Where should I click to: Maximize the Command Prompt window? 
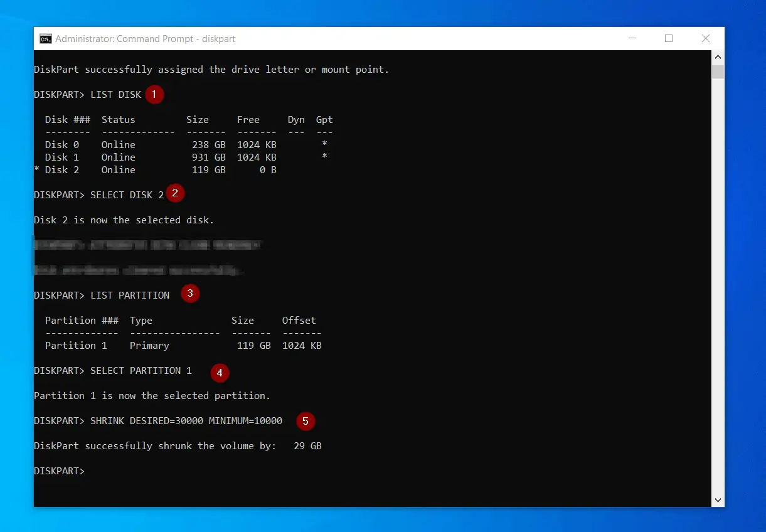pos(669,39)
